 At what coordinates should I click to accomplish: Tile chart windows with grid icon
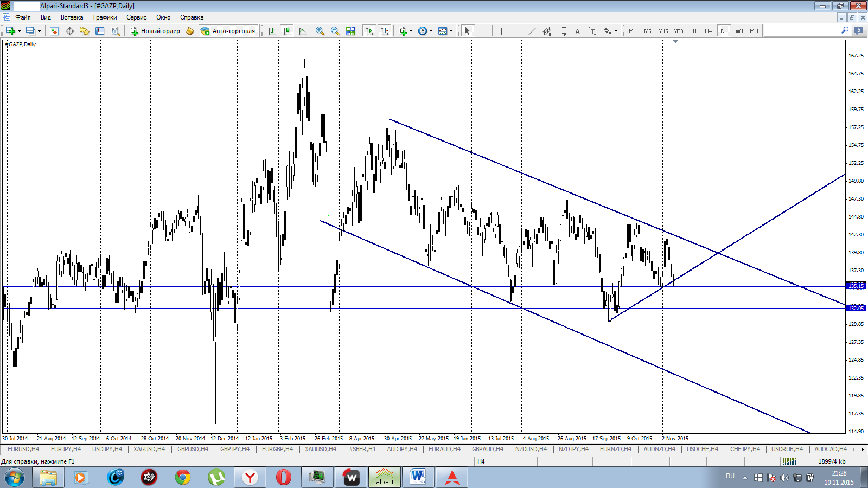pyautogui.click(x=350, y=31)
